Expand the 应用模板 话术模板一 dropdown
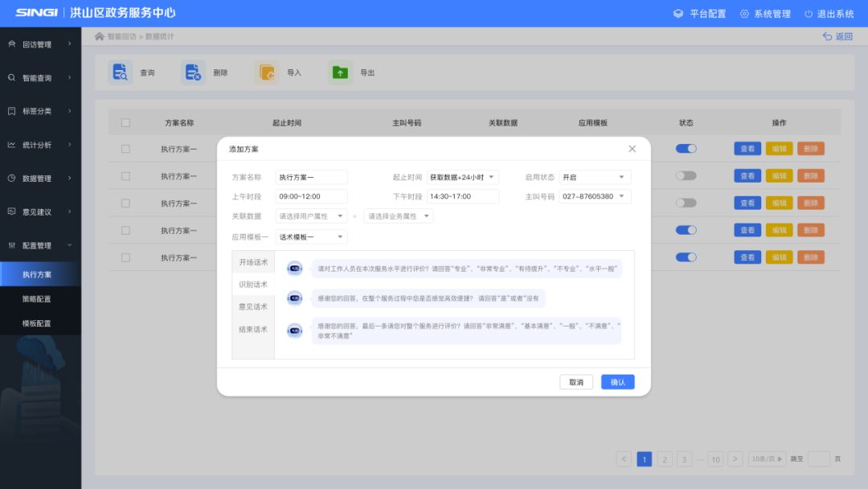Viewport: 868px width, 489px height. (311, 237)
